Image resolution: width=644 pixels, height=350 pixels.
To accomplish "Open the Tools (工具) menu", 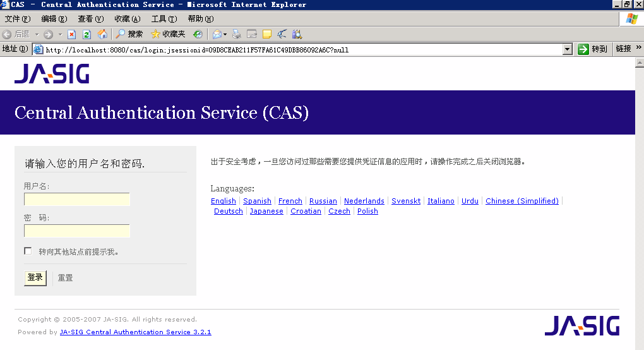I will (x=164, y=19).
